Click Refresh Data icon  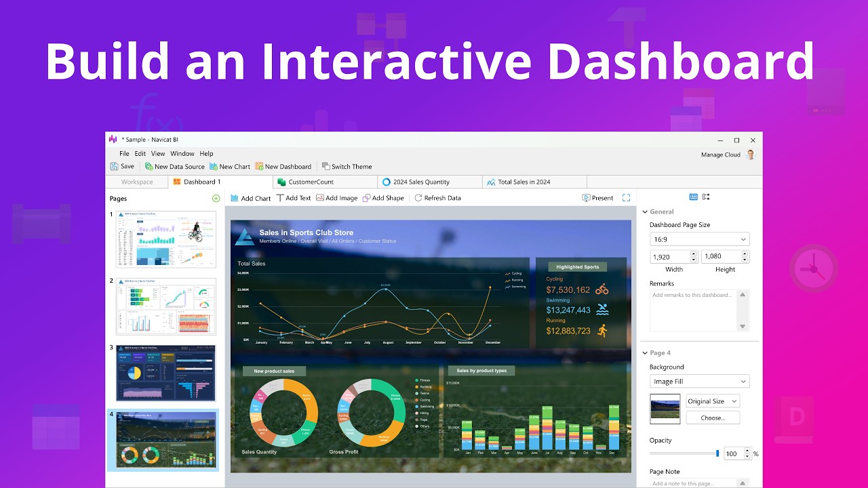(x=418, y=198)
